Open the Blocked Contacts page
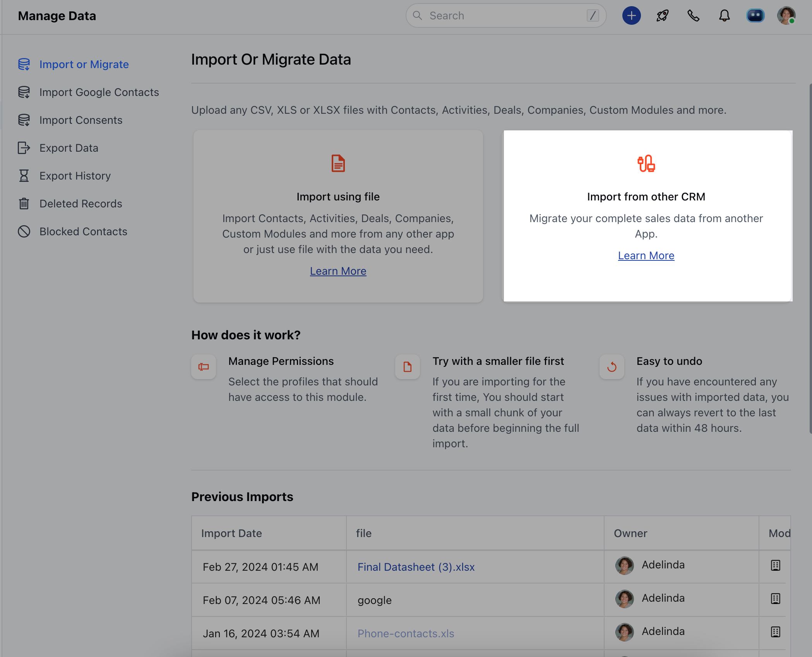 pyautogui.click(x=83, y=231)
